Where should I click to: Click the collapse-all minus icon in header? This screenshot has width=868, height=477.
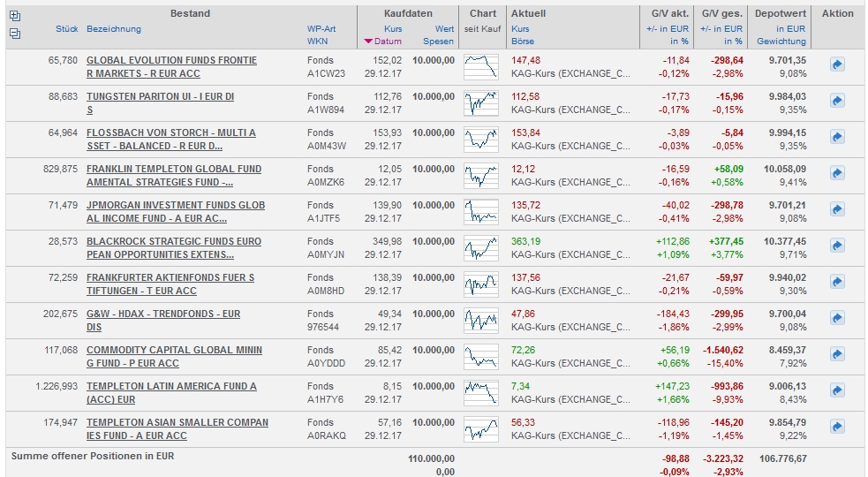15,34
